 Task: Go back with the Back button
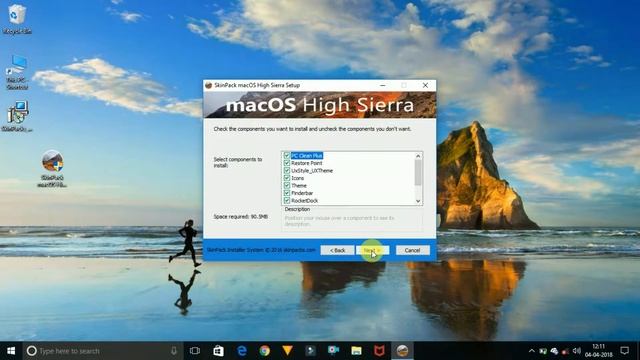(x=337, y=250)
